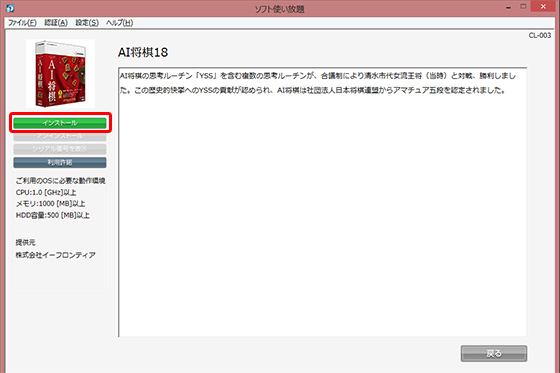This screenshot has width=560, height=373.
Task: Click the AI将棋18 product title heading
Action: pyautogui.click(x=143, y=53)
